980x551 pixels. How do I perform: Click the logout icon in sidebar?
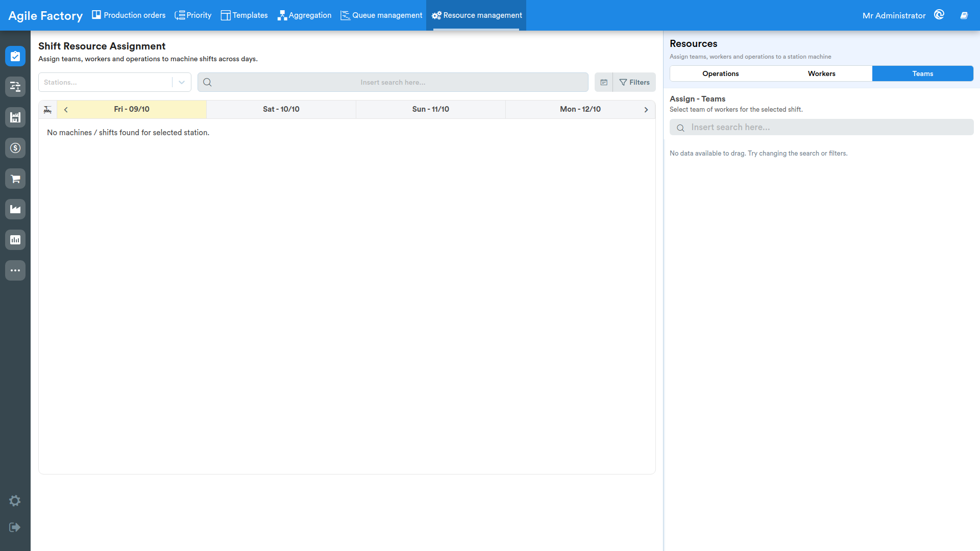click(x=15, y=527)
